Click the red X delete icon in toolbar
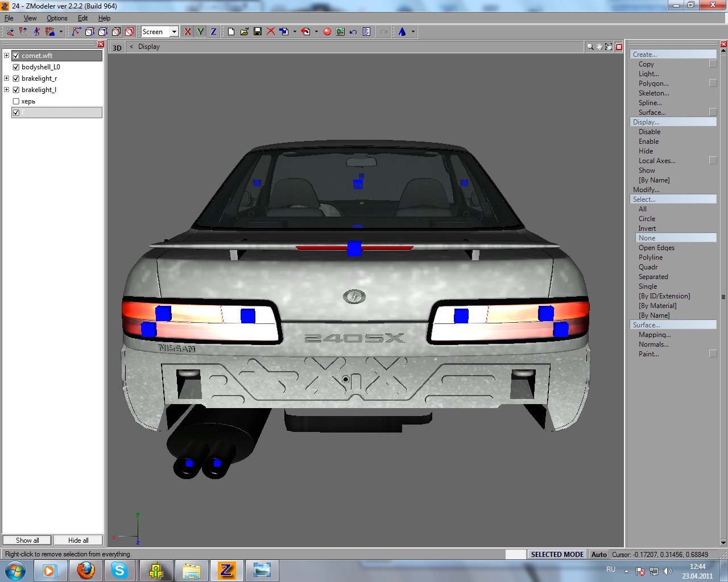This screenshot has height=582, width=728. (x=271, y=32)
